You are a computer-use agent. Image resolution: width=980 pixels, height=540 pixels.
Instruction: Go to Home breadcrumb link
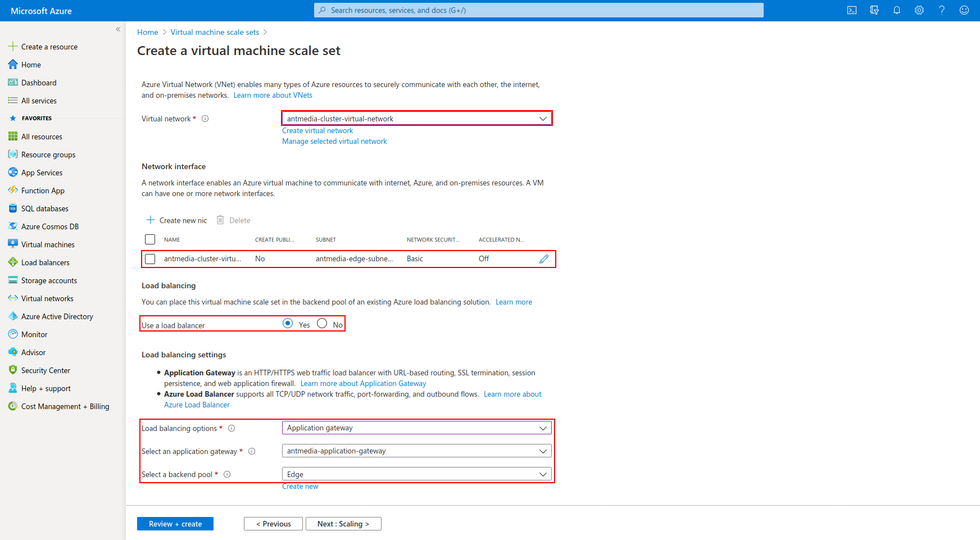point(148,32)
